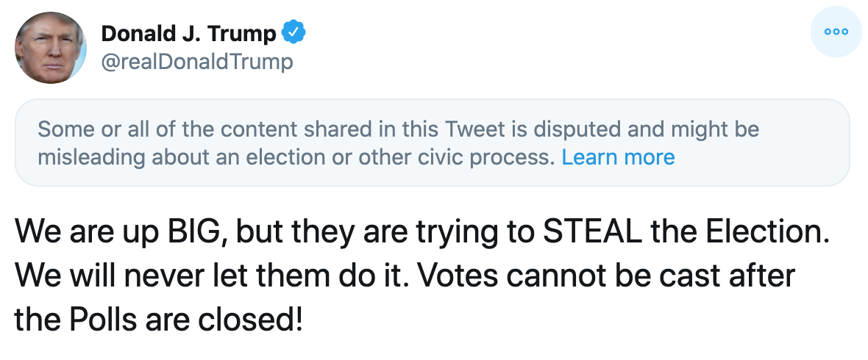Open the profile avatar photo
868x360 pixels.
[51, 47]
